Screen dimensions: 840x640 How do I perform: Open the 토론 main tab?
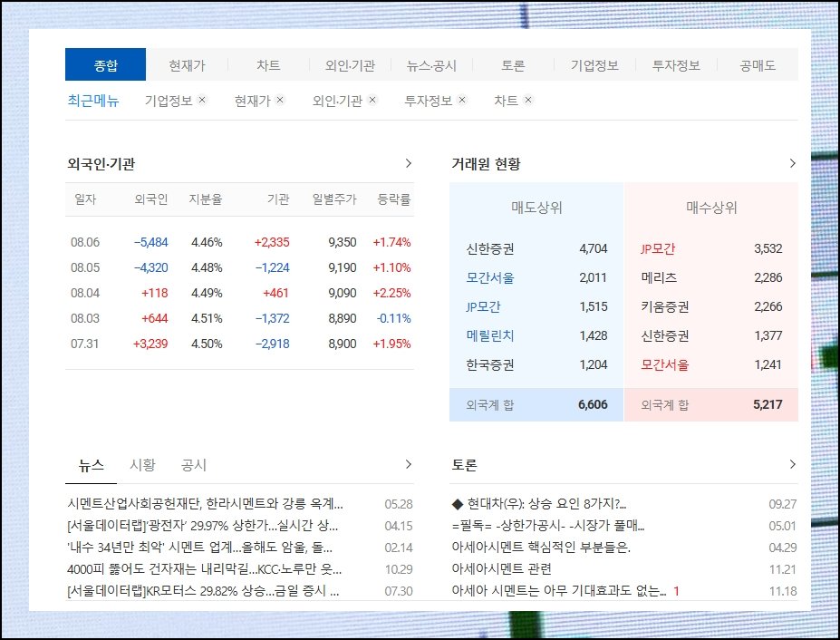513,65
